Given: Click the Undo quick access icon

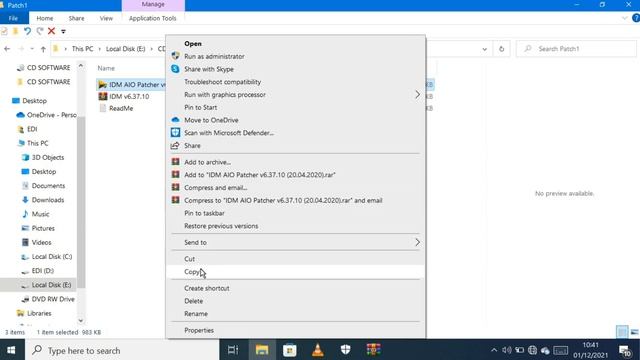Looking at the screenshot, I should coord(27,31).
